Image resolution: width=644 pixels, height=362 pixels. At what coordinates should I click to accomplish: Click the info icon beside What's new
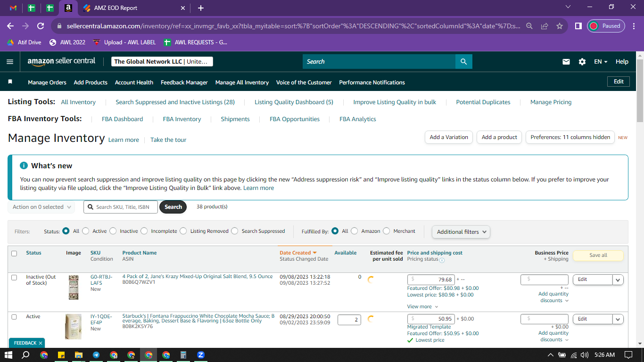coord(24,165)
